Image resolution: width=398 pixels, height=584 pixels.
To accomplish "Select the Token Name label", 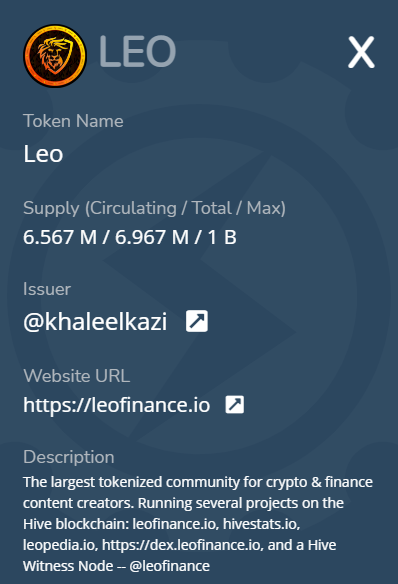I will tap(73, 121).
